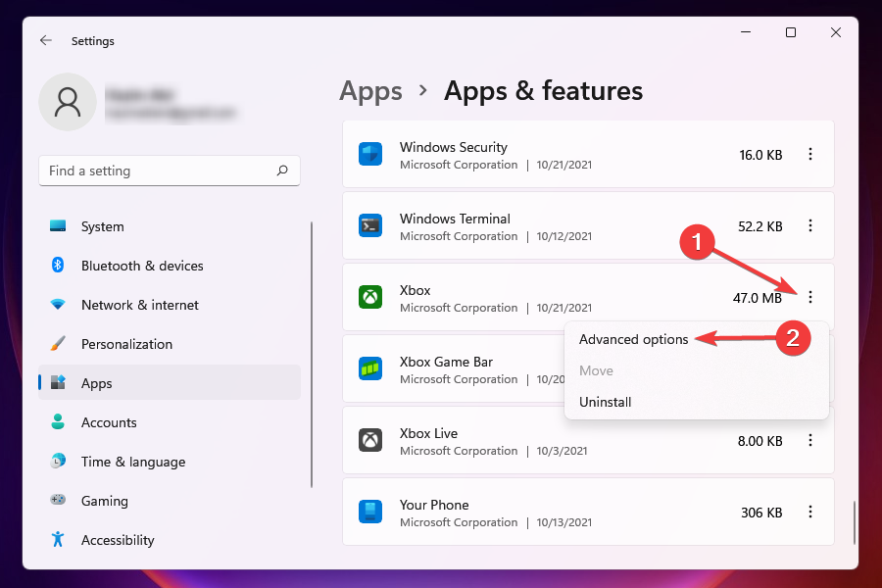Open System settings category

pyautogui.click(x=170, y=226)
